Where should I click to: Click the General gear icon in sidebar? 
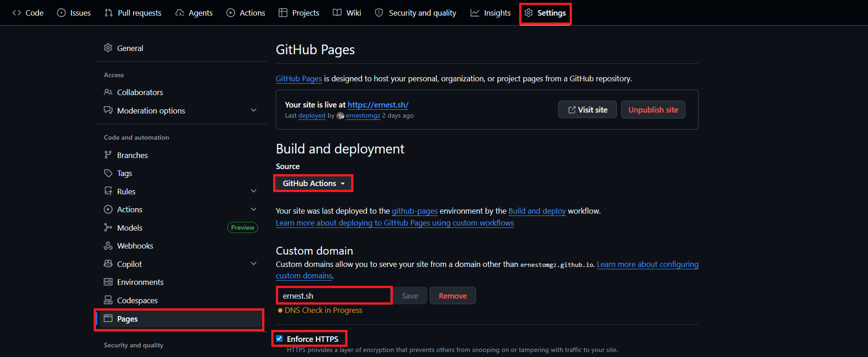point(108,48)
